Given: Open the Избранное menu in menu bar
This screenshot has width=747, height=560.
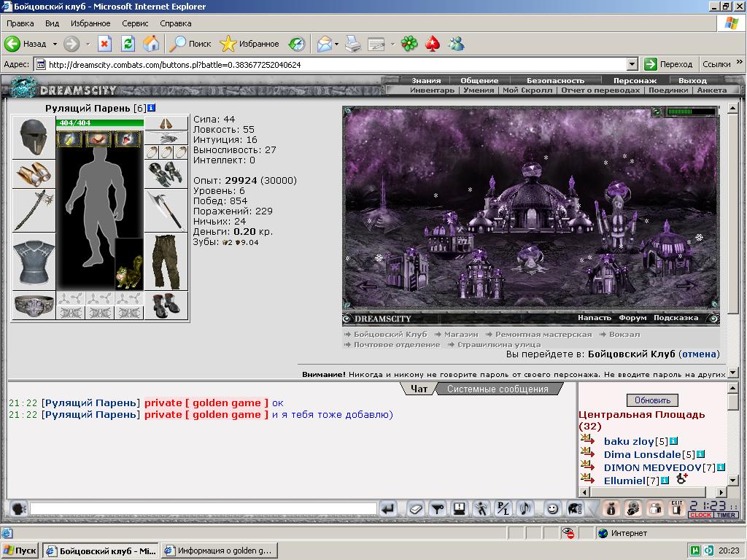Looking at the screenshot, I should [90, 23].
